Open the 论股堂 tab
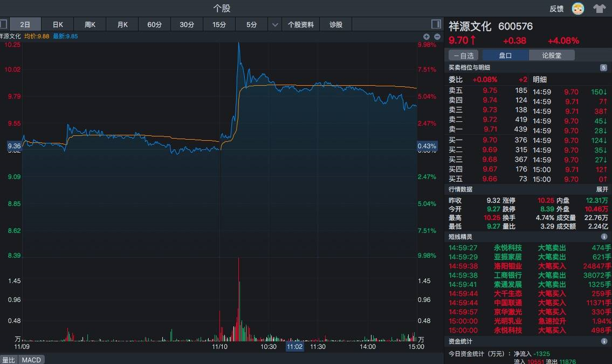 [551, 56]
